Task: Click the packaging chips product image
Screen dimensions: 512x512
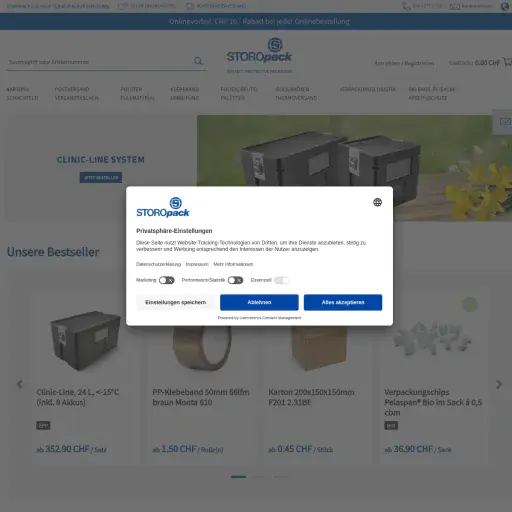Action: [432, 340]
